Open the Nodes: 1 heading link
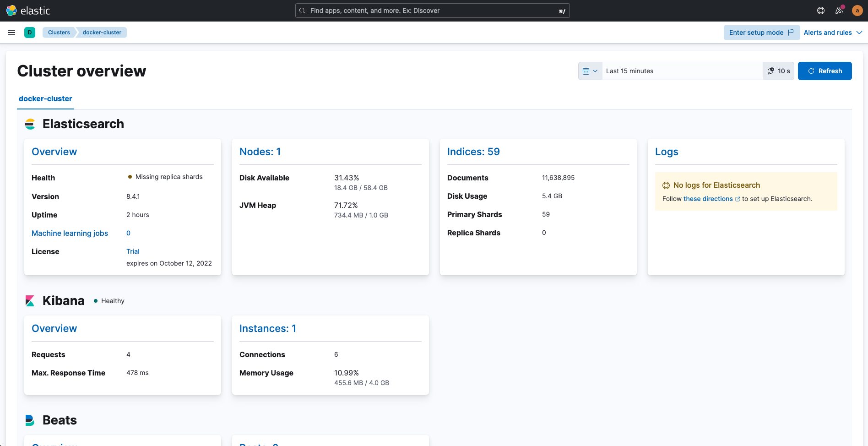 click(260, 152)
